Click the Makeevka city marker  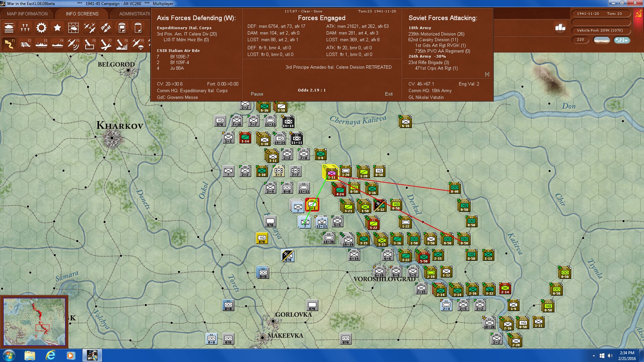click(262, 338)
